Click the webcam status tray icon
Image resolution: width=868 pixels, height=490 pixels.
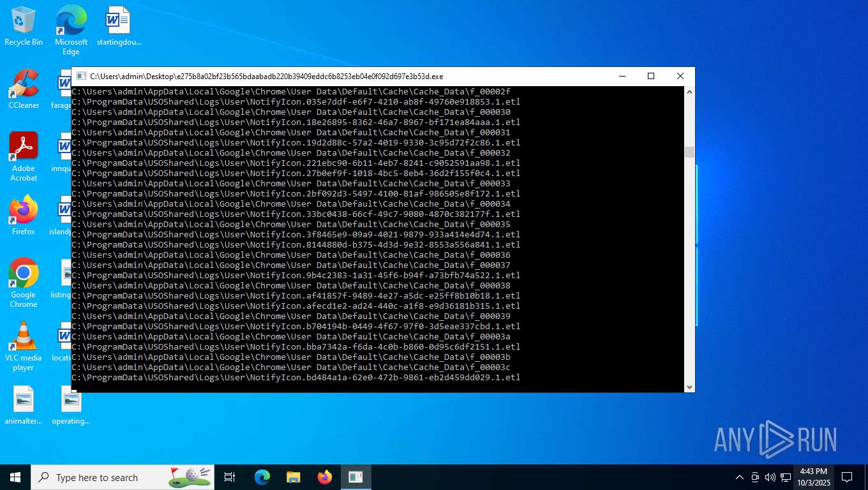click(755, 477)
